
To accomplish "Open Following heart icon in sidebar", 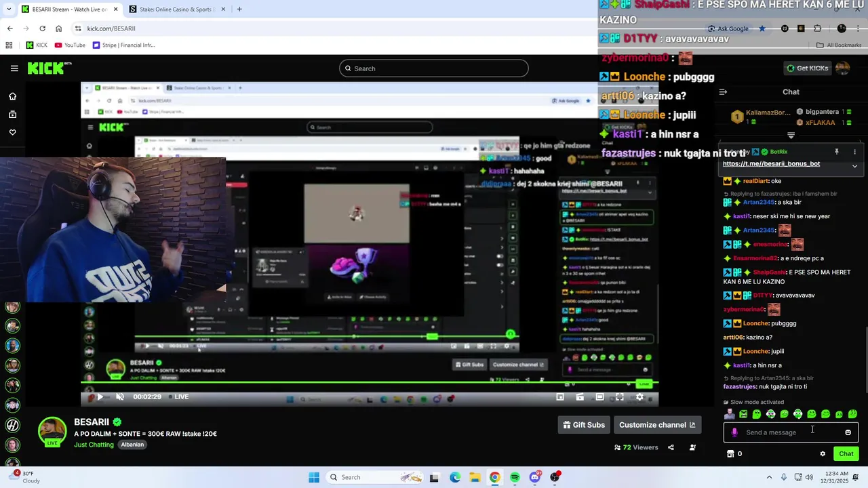I will coord(12,132).
